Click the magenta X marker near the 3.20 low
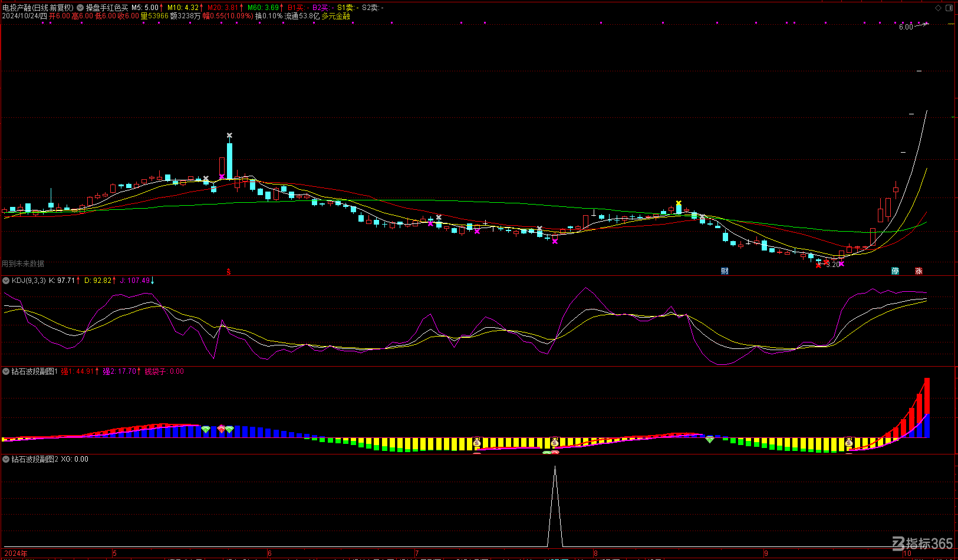 [x=841, y=263]
